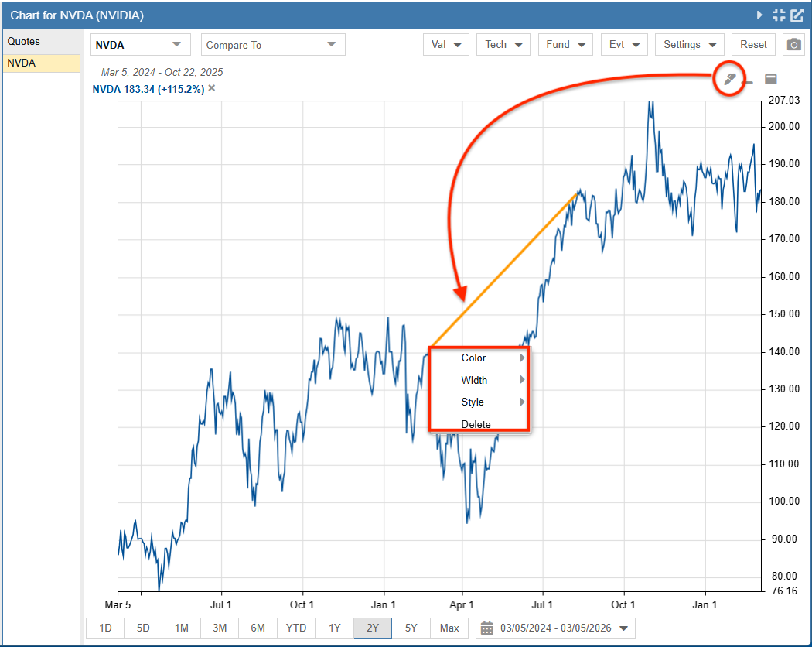Click the 76.16 bottom price label

tap(784, 591)
